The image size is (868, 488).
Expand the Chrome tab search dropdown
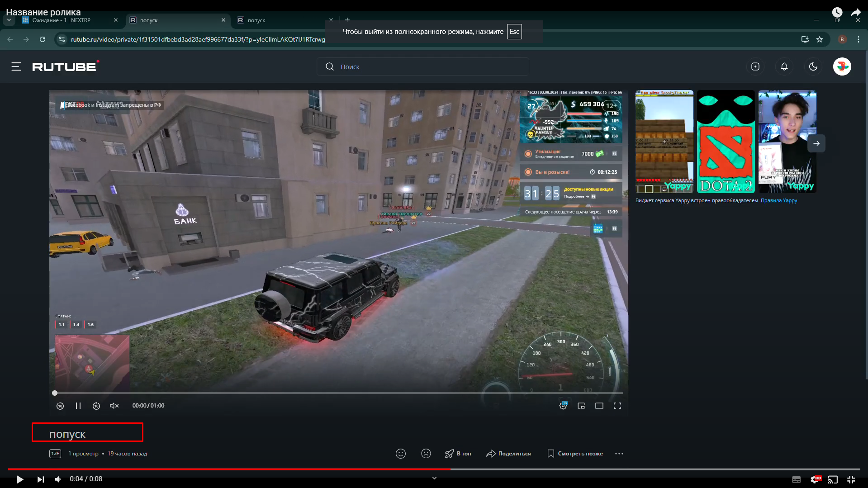tap(9, 20)
